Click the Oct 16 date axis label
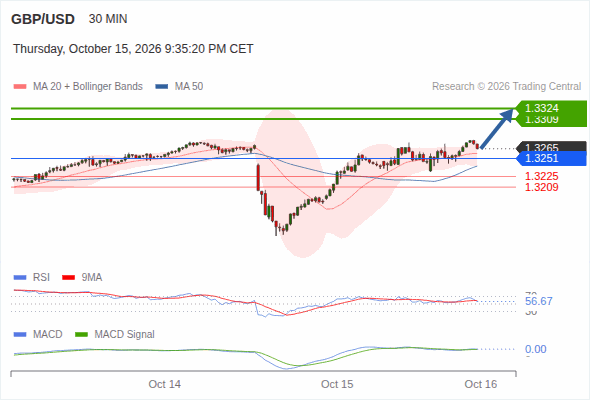 pos(481,384)
